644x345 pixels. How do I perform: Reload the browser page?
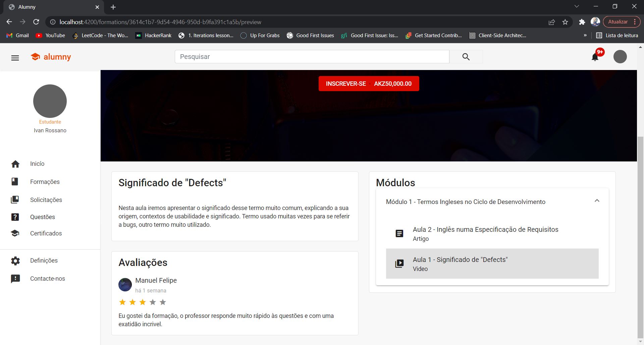(x=36, y=22)
